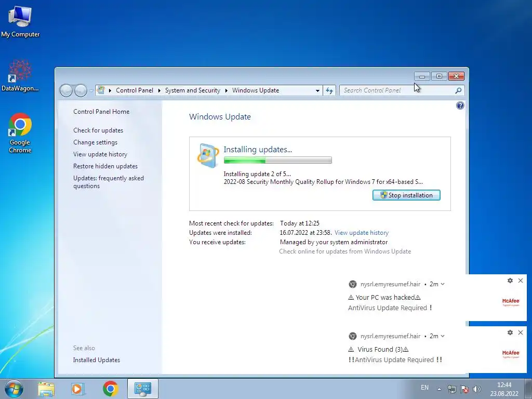Open volume speaker tray icon

pos(477,389)
